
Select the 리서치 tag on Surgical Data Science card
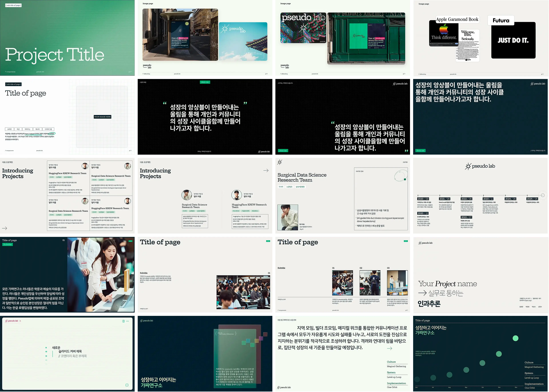281,187
